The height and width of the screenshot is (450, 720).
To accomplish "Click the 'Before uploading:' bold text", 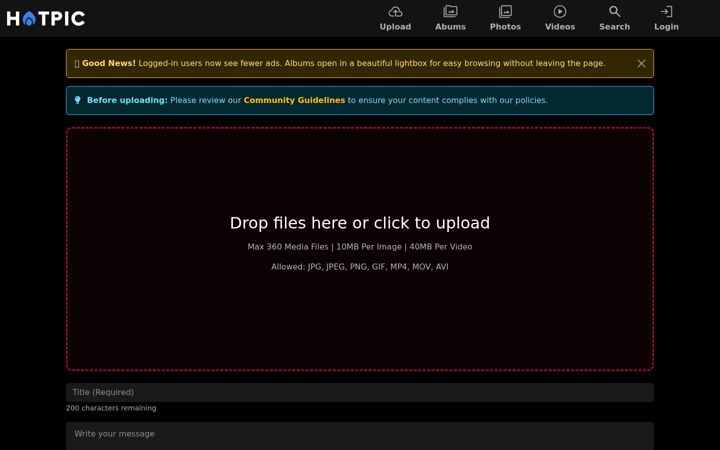I will [127, 100].
